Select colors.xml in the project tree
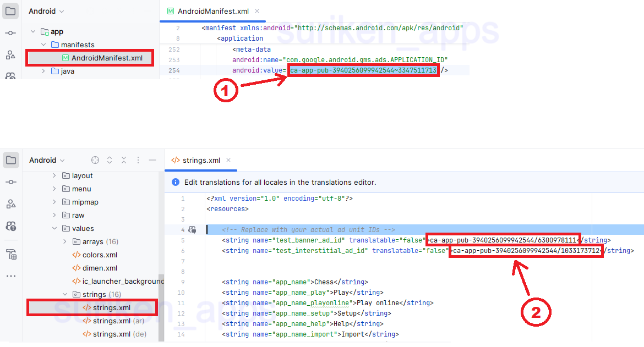This screenshot has width=644, height=347. pos(99,255)
